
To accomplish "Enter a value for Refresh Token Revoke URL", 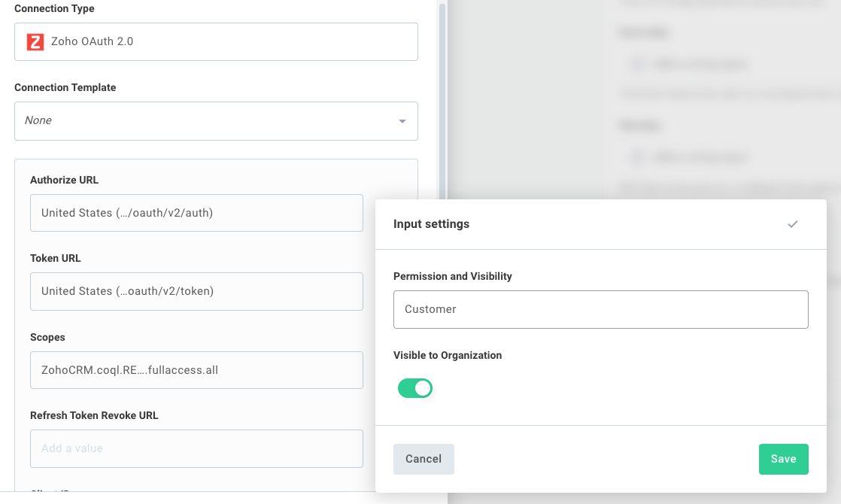I will point(196,448).
